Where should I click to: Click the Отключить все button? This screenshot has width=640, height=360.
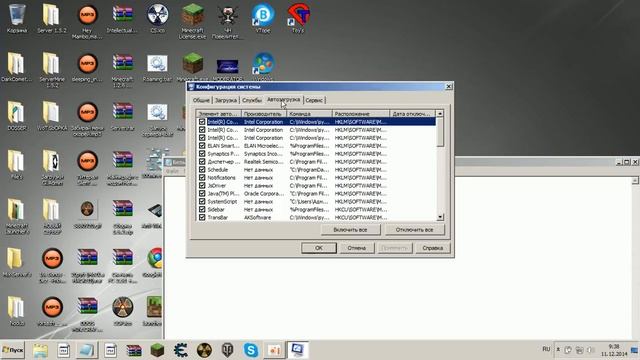tap(415, 230)
